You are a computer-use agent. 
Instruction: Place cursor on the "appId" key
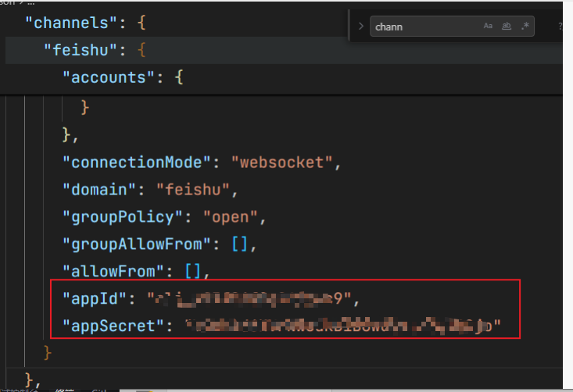click(x=94, y=298)
